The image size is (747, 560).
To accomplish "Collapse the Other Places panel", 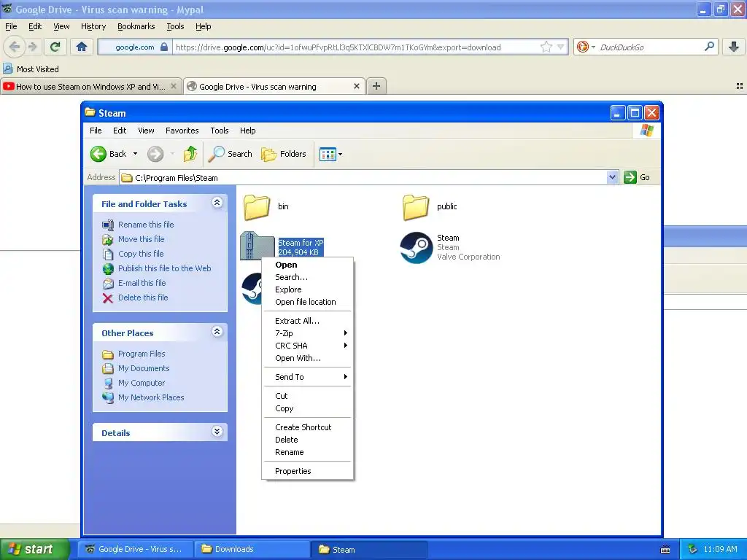I will (x=217, y=332).
